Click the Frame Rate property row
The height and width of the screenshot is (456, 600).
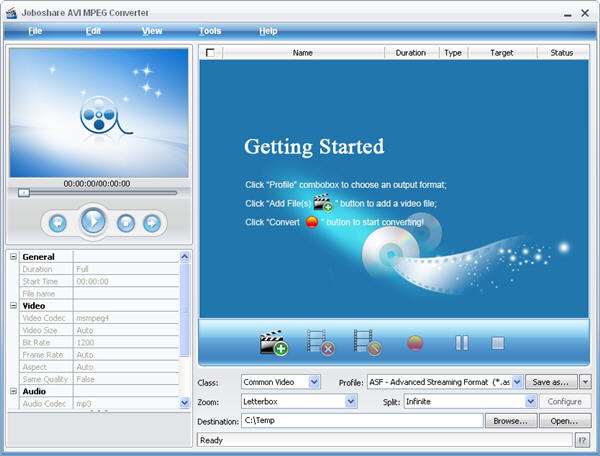tap(99, 355)
